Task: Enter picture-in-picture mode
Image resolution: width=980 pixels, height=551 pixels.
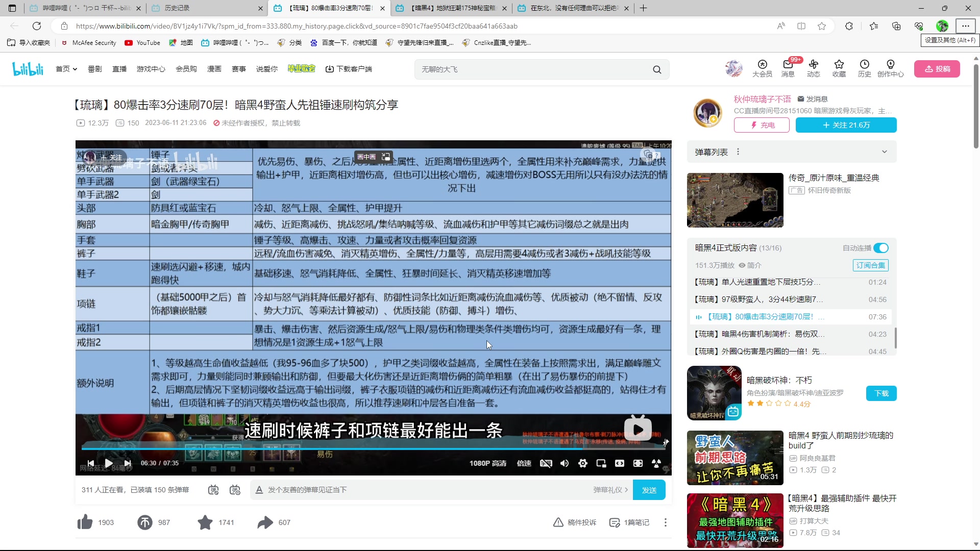Action: click(x=601, y=463)
